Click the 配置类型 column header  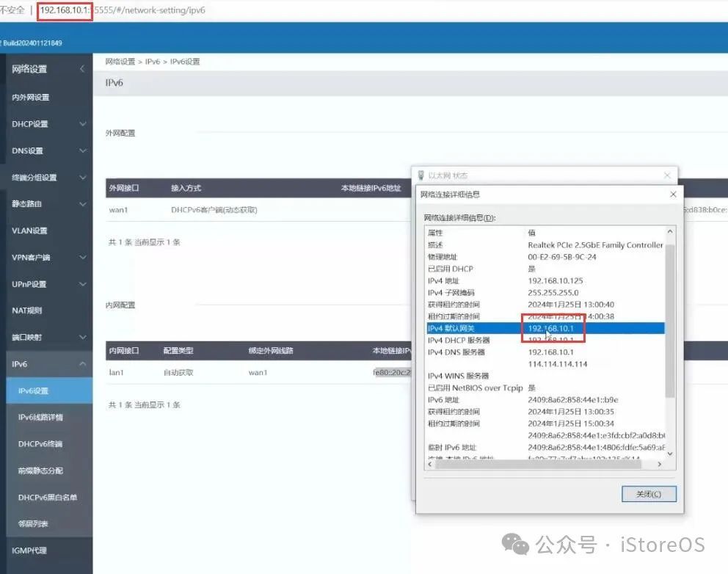pyautogui.click(x=178, y=351)
